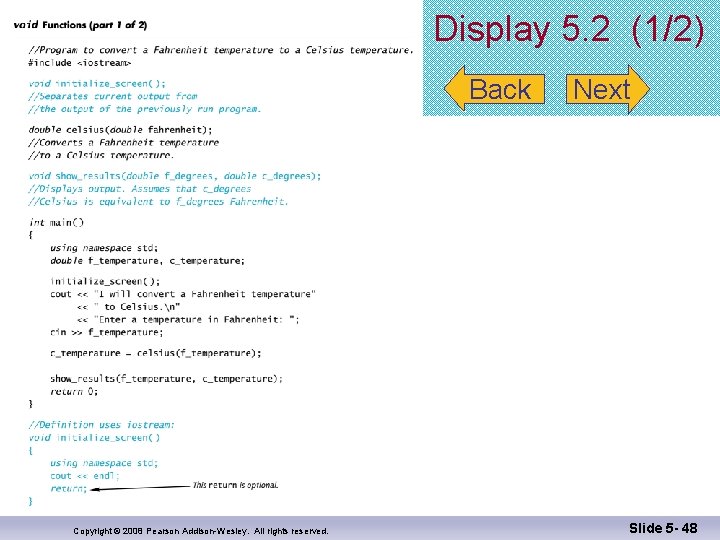Image resolution: width=720 pixels, height=540 pixels.
Task: Select the Pearson Addison-Wesley copyright text
Action: [x=201, y=531]
